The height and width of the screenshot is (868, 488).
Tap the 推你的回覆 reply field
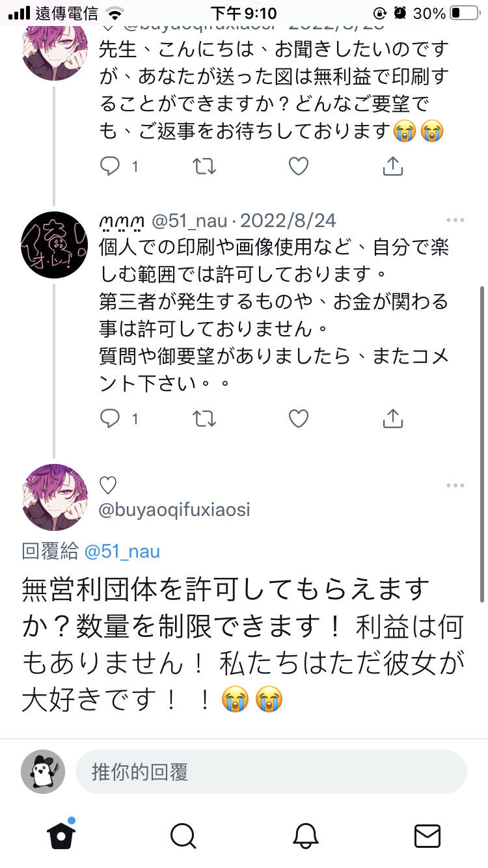coord(271,772)
